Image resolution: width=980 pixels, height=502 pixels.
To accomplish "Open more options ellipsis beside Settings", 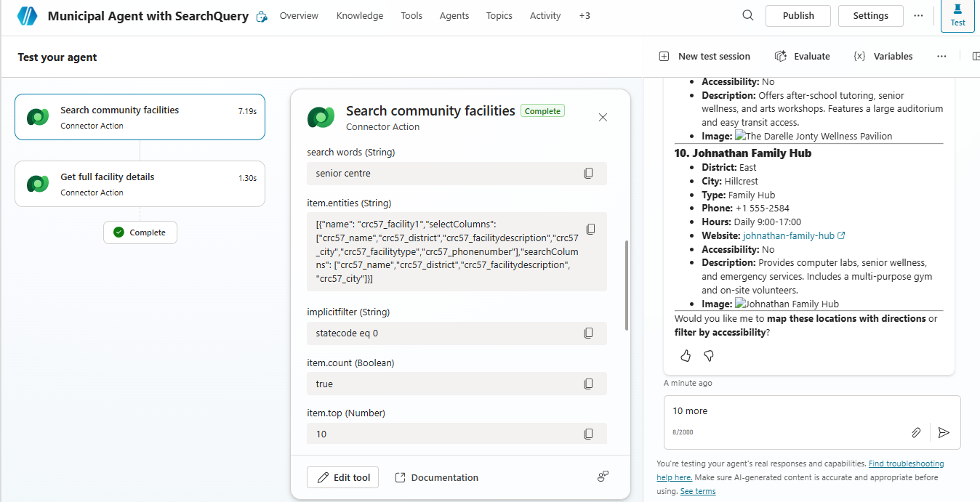I will click(x=918, y=15).
